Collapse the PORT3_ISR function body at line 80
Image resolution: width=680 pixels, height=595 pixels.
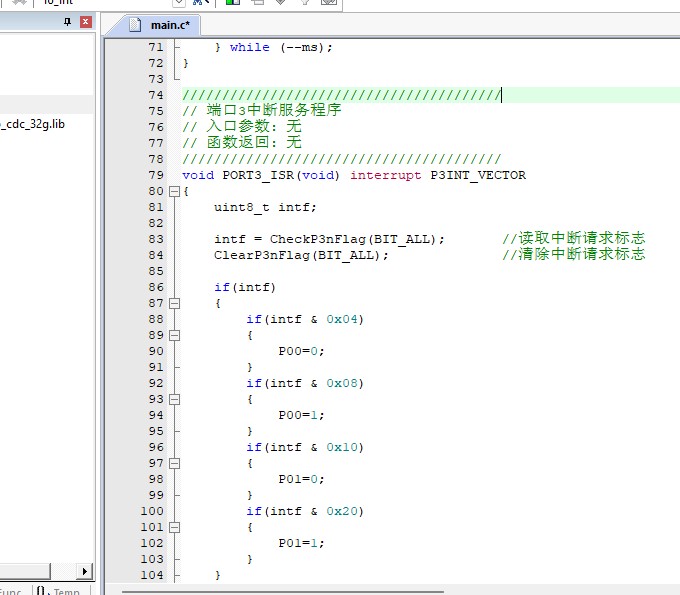point(174,191)
